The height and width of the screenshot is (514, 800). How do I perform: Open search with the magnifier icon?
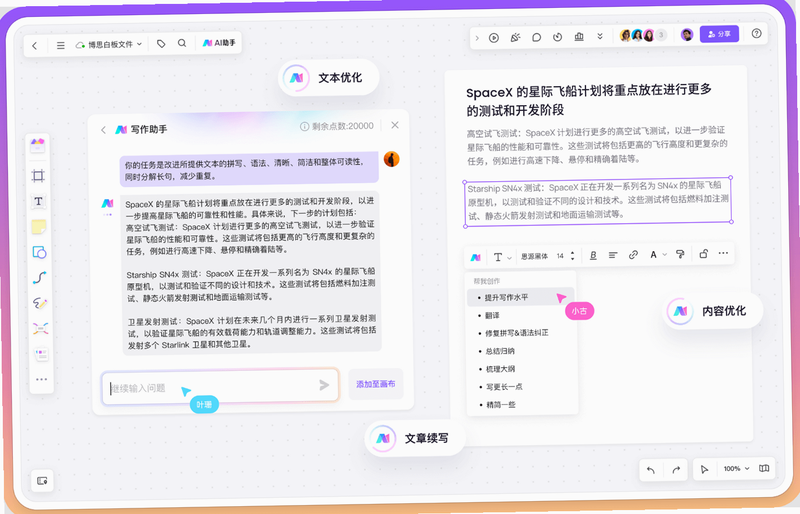tap(182, 43)
